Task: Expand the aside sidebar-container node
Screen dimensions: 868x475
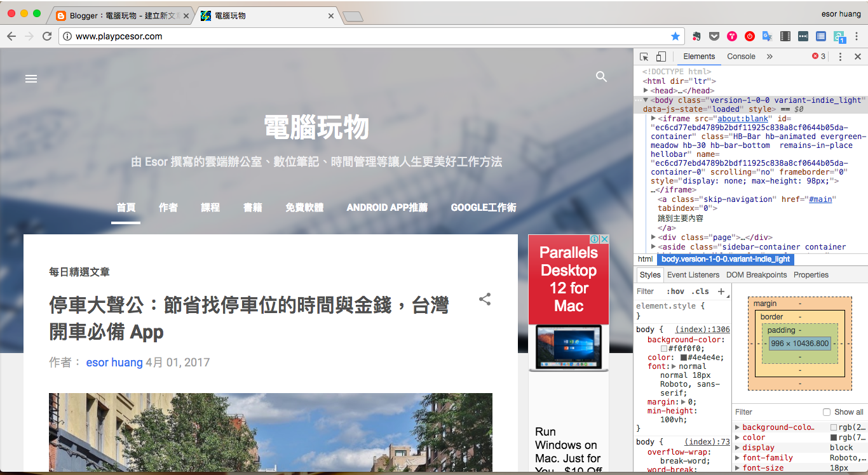Action: tap(654, 247)
